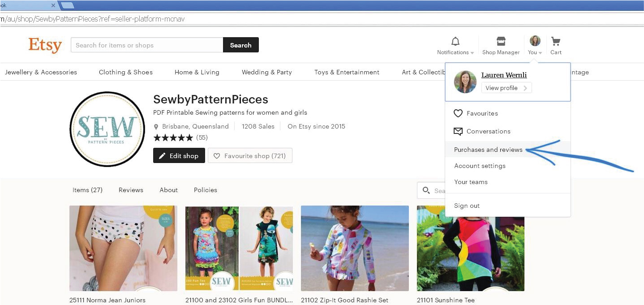Click the View profile chevron button
The width and height of the screenshot is (644, 305).
(x=506, y=88)
